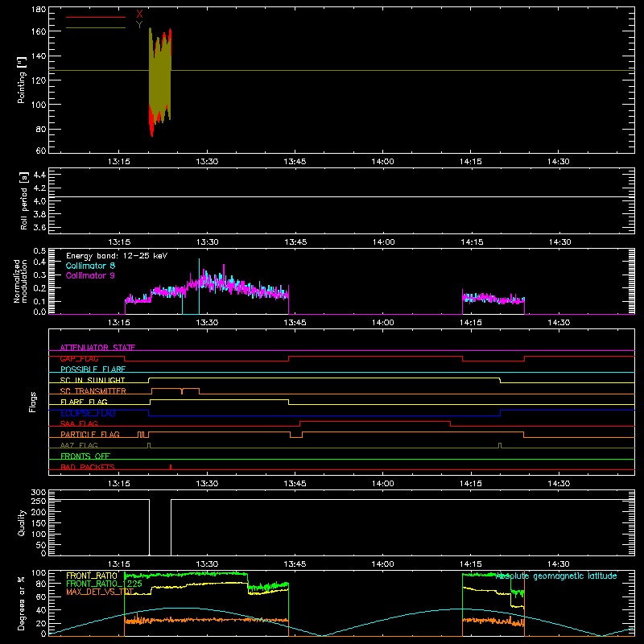Click the ATTENUATOR_STATE flag label
The image size is (644, 644).
coord(97,348)
